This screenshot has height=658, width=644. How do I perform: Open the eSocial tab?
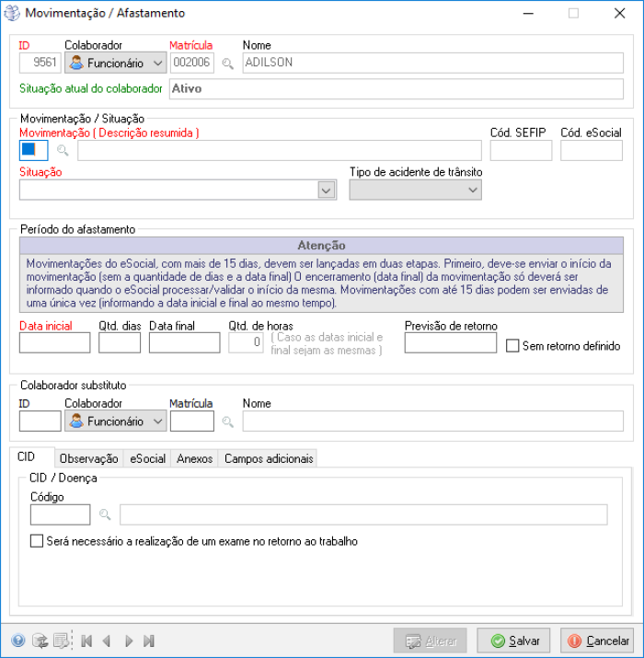click(147, 458)
